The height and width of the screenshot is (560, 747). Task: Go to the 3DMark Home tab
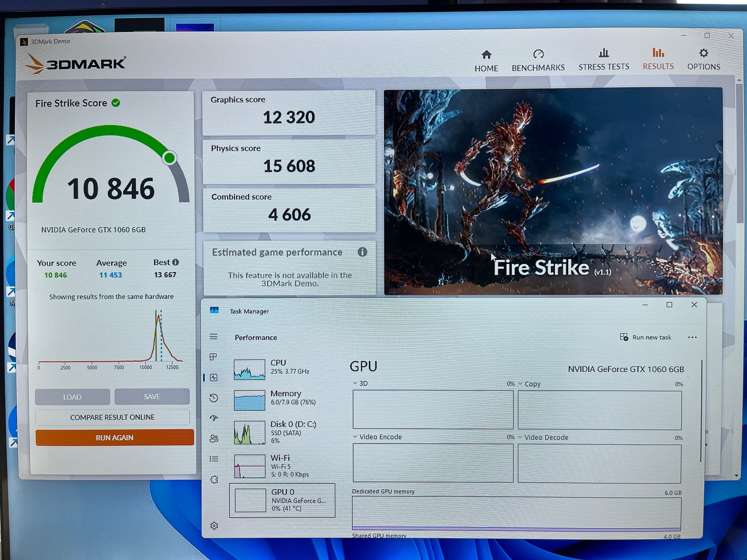point(486,61)
